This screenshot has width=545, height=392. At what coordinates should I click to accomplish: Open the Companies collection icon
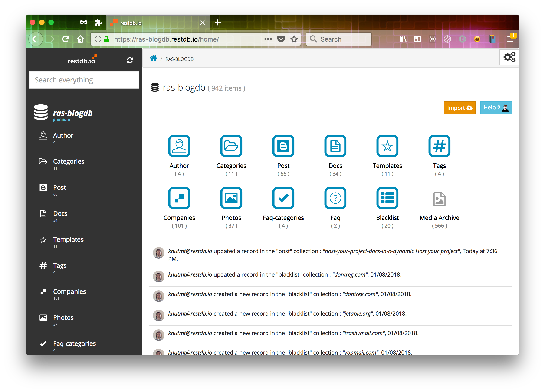(179, 198)
